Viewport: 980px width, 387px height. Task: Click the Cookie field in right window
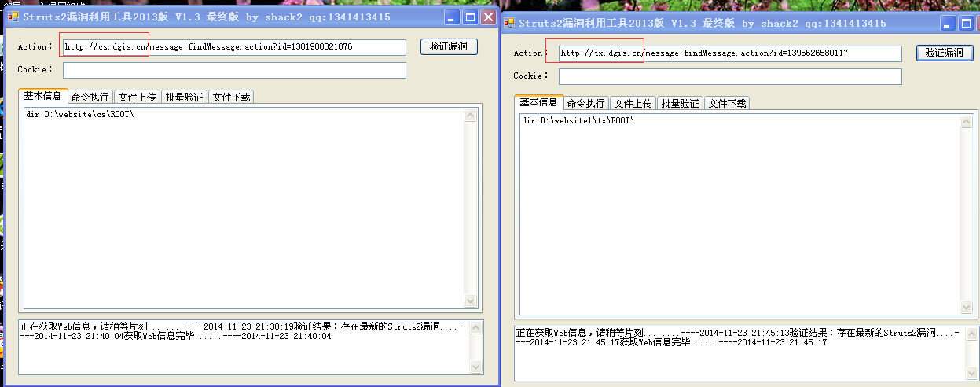[x=730, y=76]
